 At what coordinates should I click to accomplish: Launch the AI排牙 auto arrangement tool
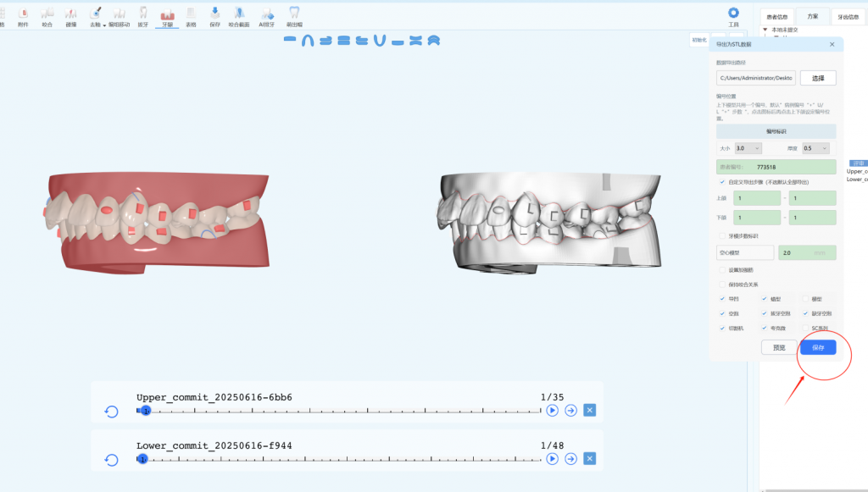[x=266, y=17]
